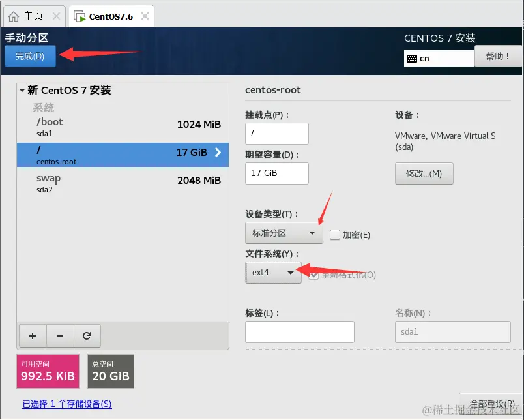Click the 总空间 20 GiB box
This screenshot has height=420, width=524.
pyautogui.click(x=111, y=371)
